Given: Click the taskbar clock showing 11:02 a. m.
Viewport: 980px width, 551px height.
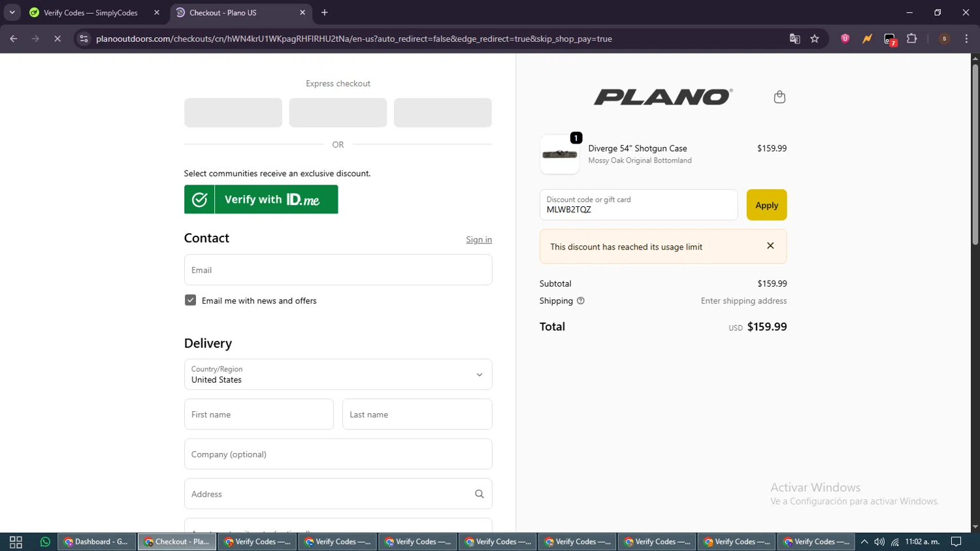Looking at the screenshot, I should point(923,542).
